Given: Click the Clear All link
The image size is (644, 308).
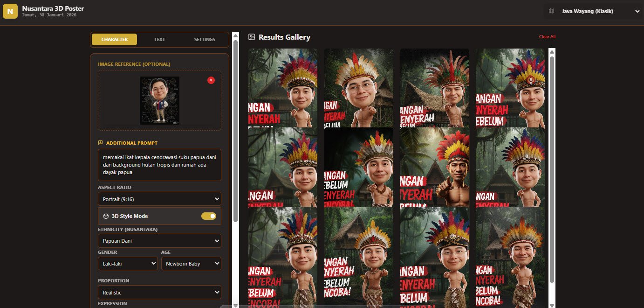Looking at the screenshot, I should tap(547, 37).
